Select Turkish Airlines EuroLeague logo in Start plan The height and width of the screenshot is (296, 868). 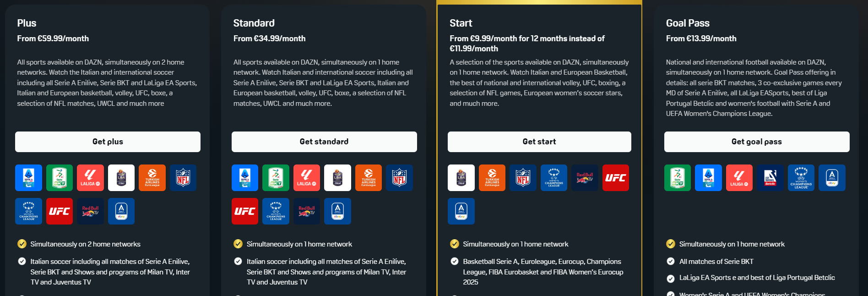click(492, 178)
